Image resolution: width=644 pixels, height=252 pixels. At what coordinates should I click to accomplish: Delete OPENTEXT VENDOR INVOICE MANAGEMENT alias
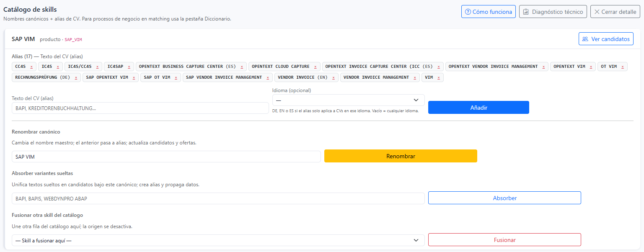coord(543,67)
